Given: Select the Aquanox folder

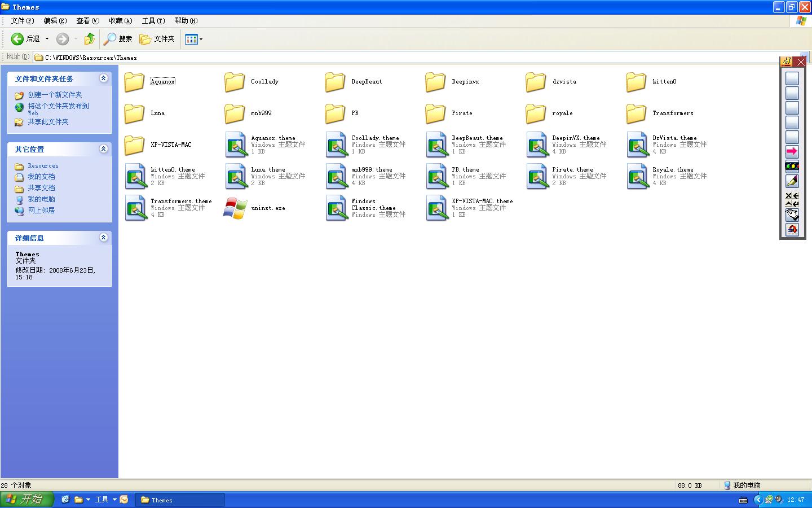Looking at the screenshot, I should [x=149, y=82].
